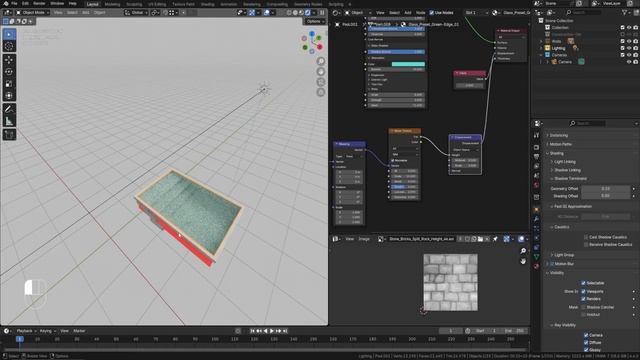Hide the Lighting collection with eye icon
The image size is (640, 360).
point(629,48)
